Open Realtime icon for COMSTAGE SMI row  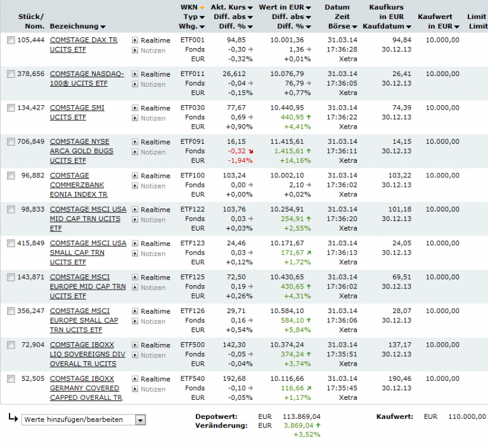[x=135, y=108]
